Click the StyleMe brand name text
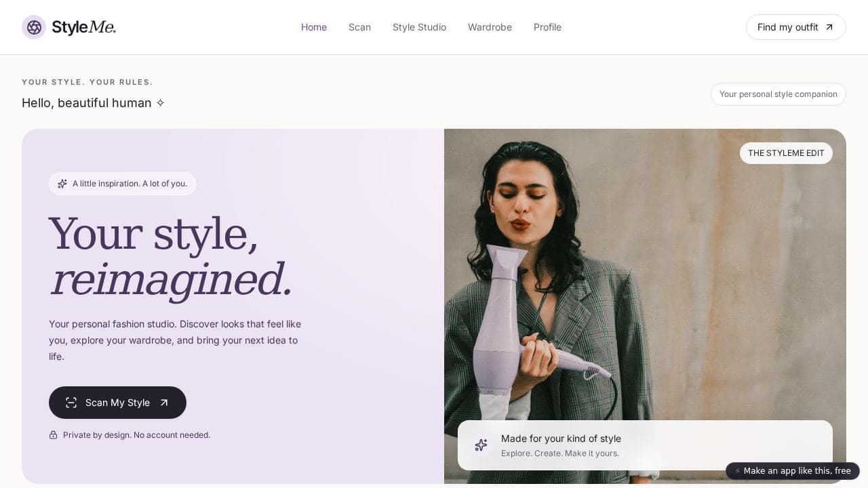 83,27
